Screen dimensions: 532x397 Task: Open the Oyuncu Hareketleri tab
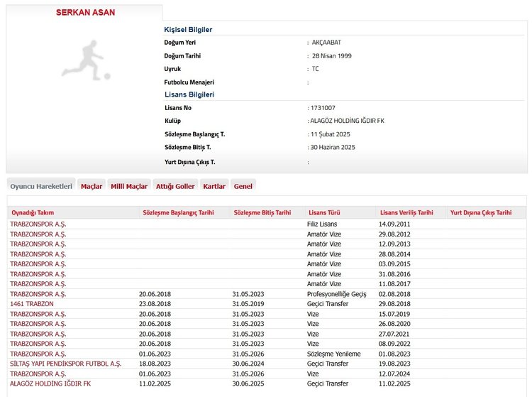point(41,186)
